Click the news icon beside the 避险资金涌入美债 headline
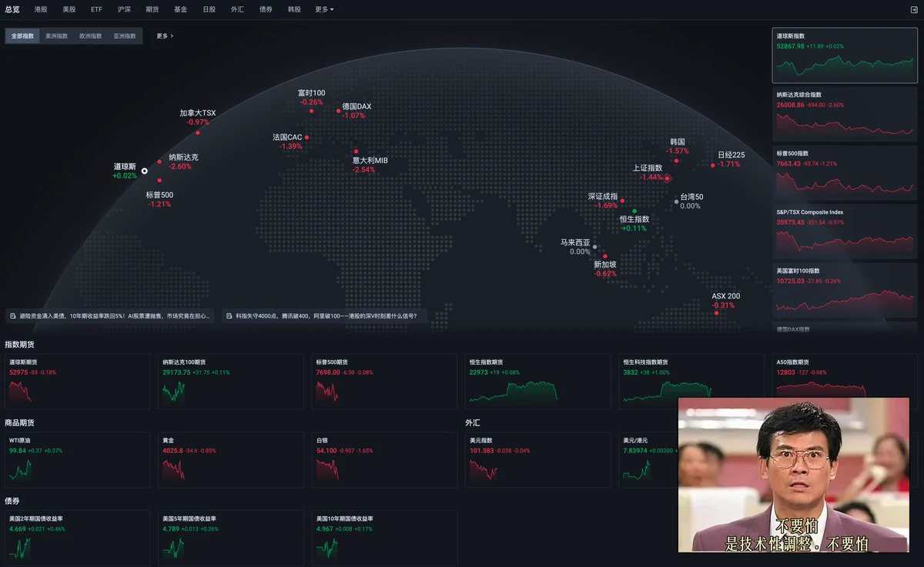This screenshot has width=924, height=567. [13, 315]
